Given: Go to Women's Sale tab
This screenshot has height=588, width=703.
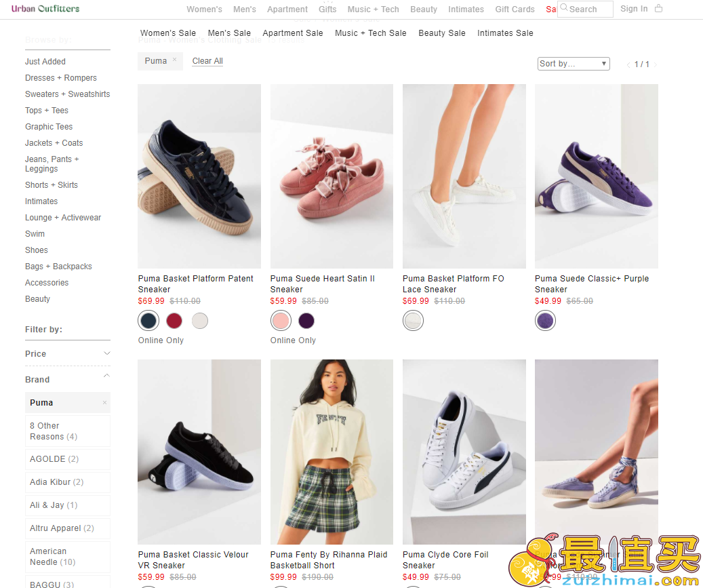Looking at the screenshot, I should pos(168,33).
